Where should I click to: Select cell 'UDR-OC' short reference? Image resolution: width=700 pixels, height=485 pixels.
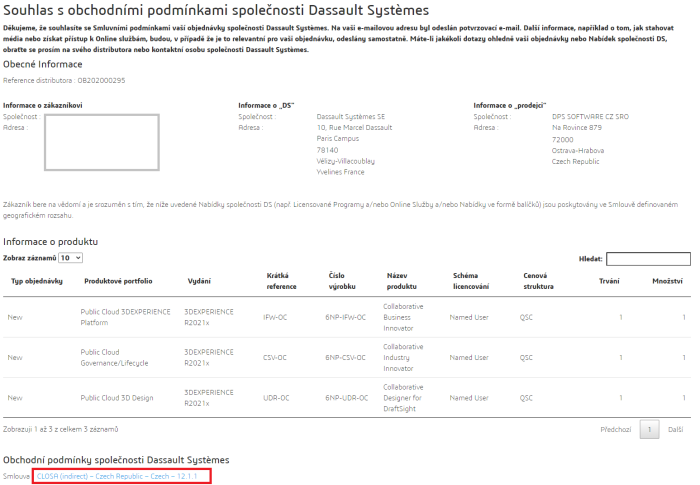(x=276, y=397)
